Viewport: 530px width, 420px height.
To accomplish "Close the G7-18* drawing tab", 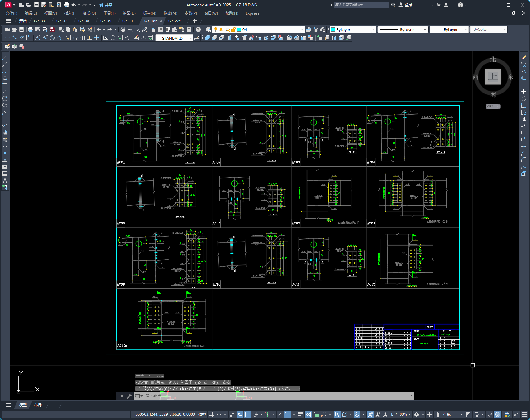I will coord(161,21).
